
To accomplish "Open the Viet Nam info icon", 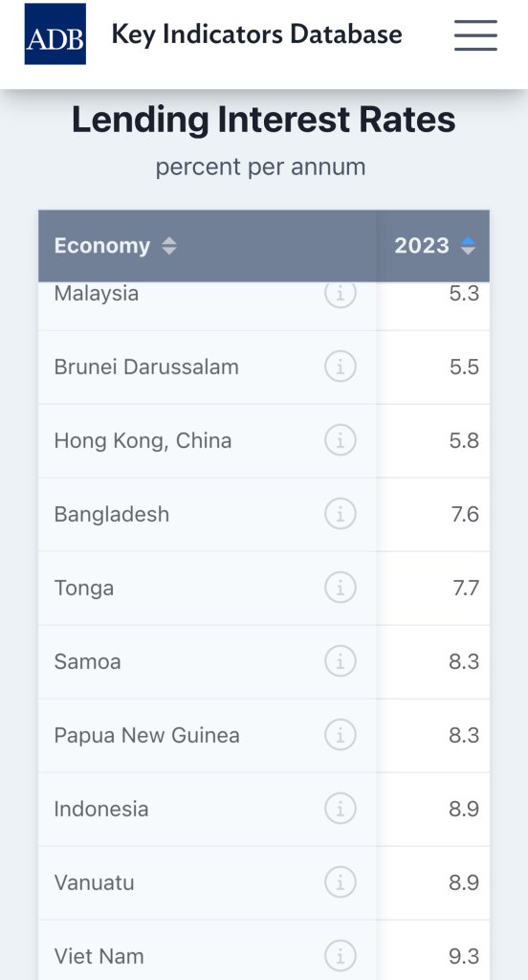I will tap(341, 956).
